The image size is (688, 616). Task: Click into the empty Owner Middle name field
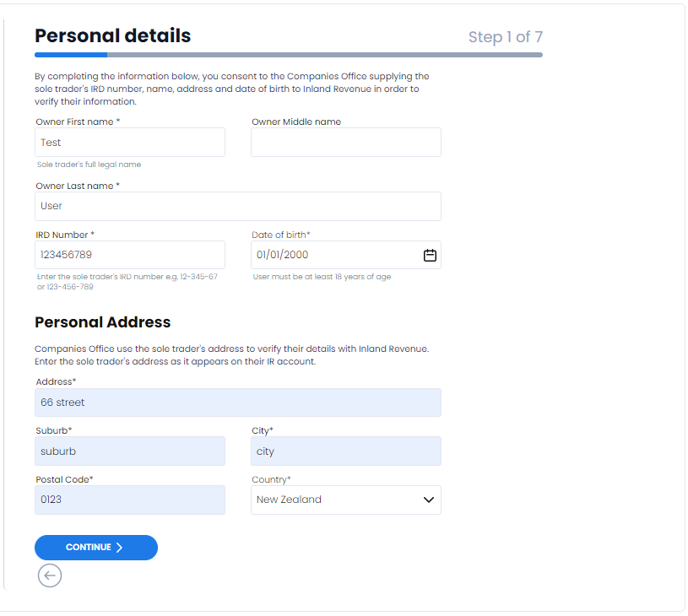click(346, 142)
